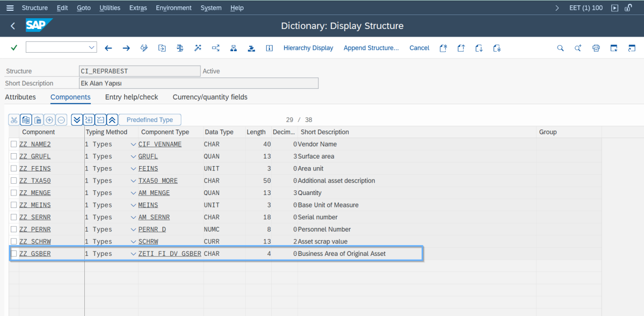This screenshot has width=644, height=316.
Task: Open the command field dropdown
Action: coord(91,48)
